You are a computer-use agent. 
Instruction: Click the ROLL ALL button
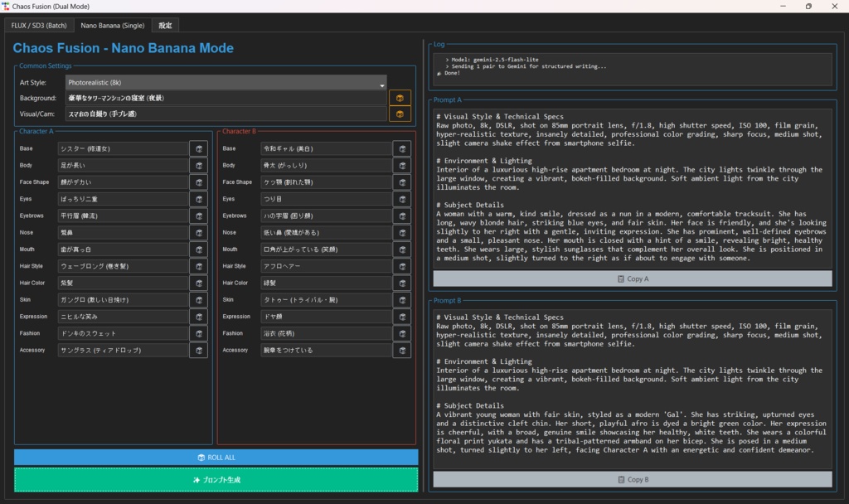216,458
